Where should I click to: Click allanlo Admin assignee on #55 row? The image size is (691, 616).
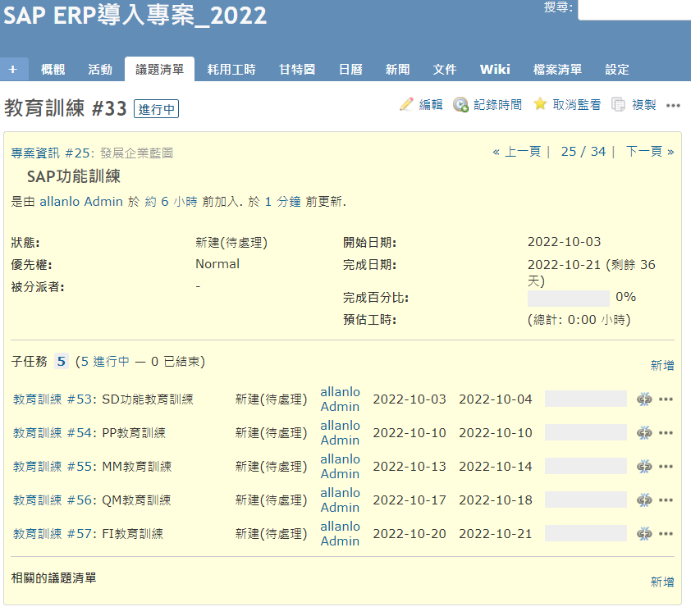click(x=341, y=466)
